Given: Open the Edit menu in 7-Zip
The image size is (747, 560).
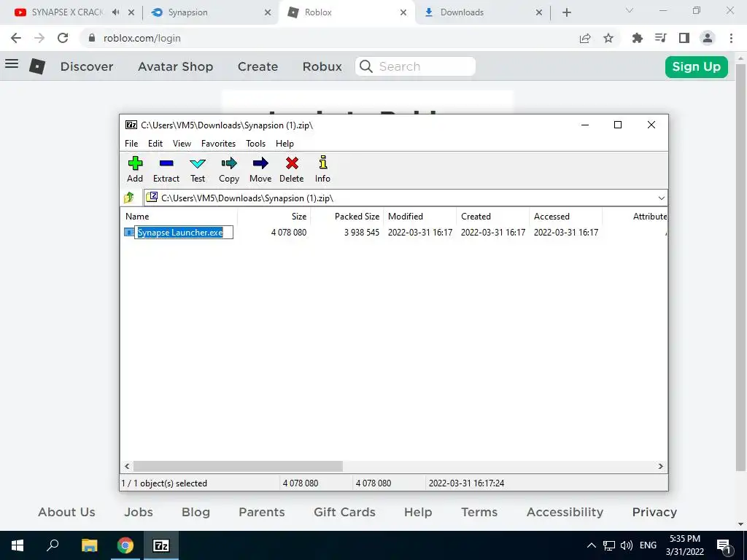Looking at the screenshot, I should [155, 144].
